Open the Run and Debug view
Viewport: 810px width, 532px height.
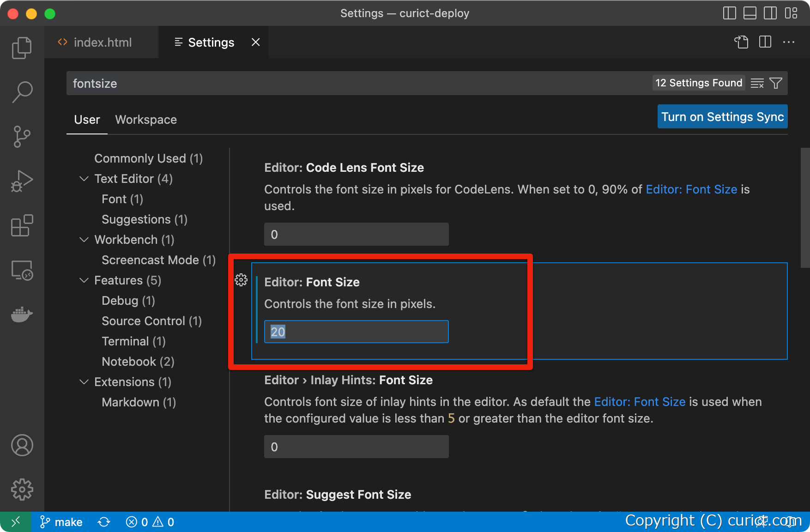pyautogui.click(x=22, y=181)
